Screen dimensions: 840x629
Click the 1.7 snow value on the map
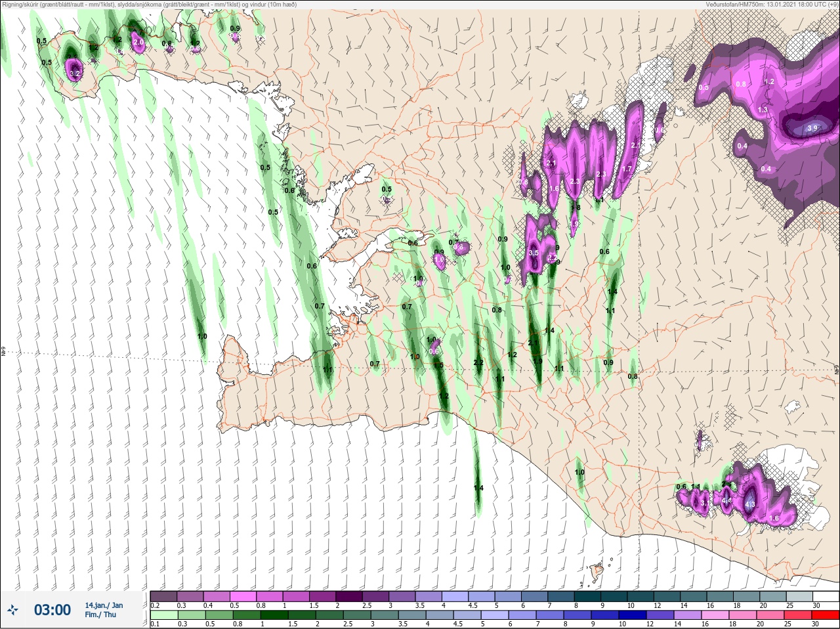click(x=627, y=169)
